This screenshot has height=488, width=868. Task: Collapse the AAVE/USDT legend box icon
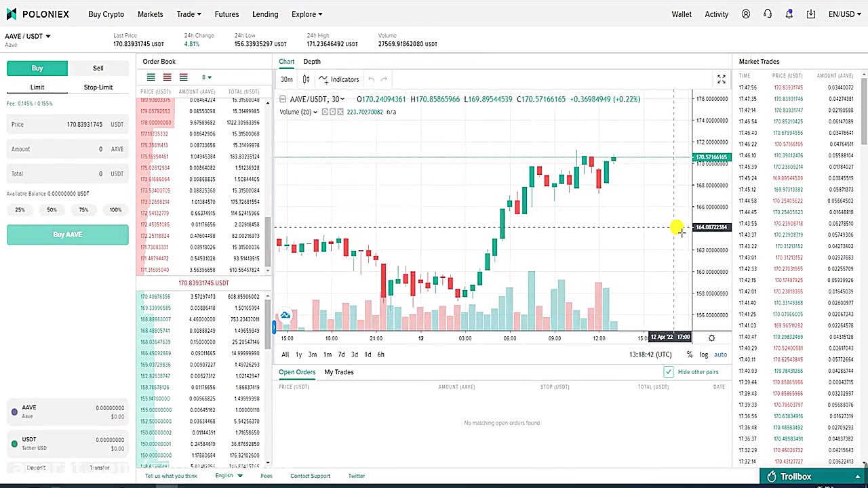(x=283, y=99)
